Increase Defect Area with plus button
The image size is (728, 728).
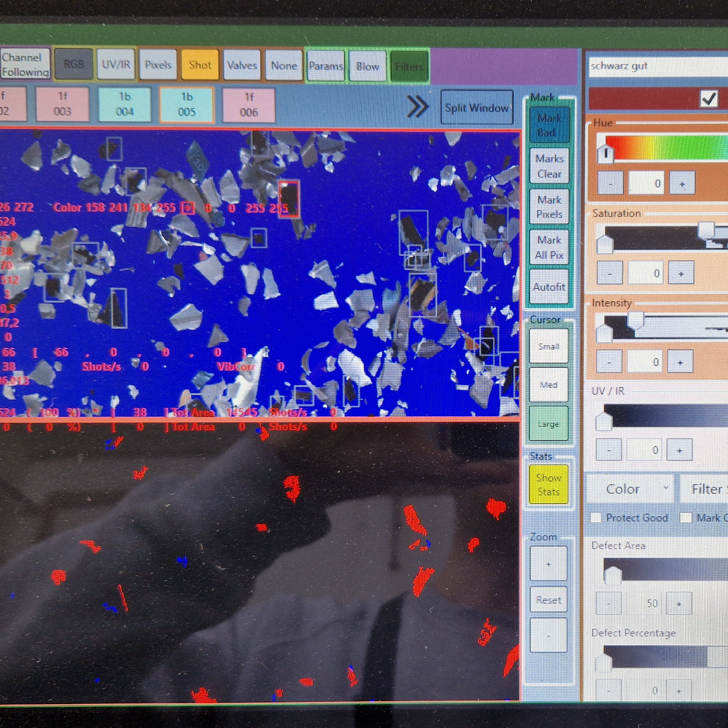pyautogui.click(x=679, y=603)
